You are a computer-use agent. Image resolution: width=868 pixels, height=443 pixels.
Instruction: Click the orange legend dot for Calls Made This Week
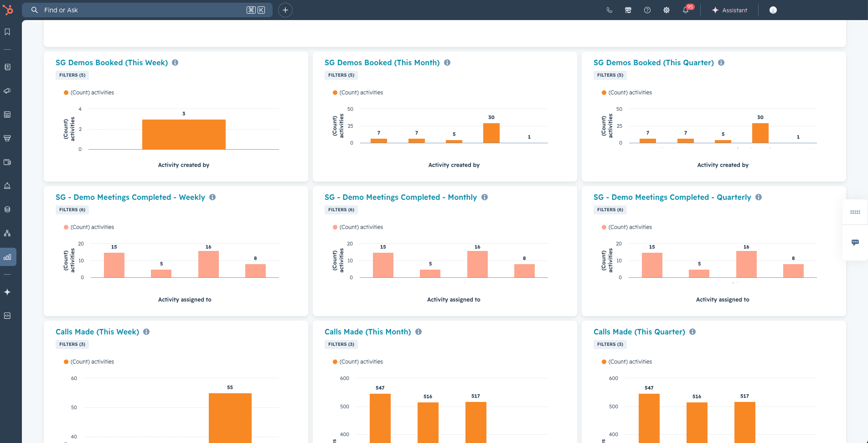[66, 362]
